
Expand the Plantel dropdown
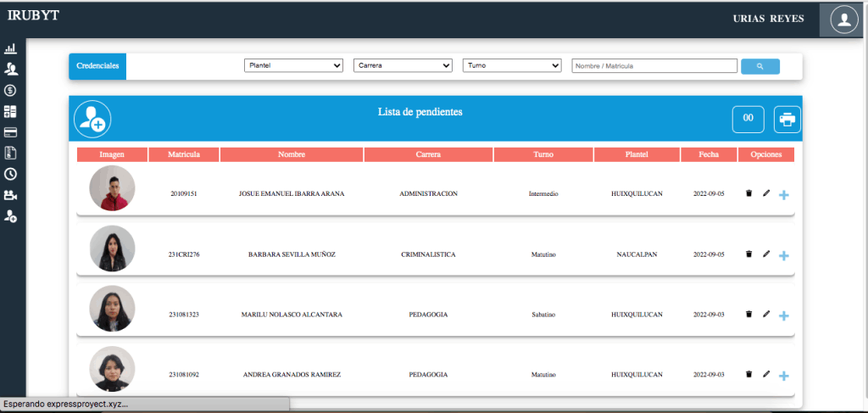pos(293,65)
